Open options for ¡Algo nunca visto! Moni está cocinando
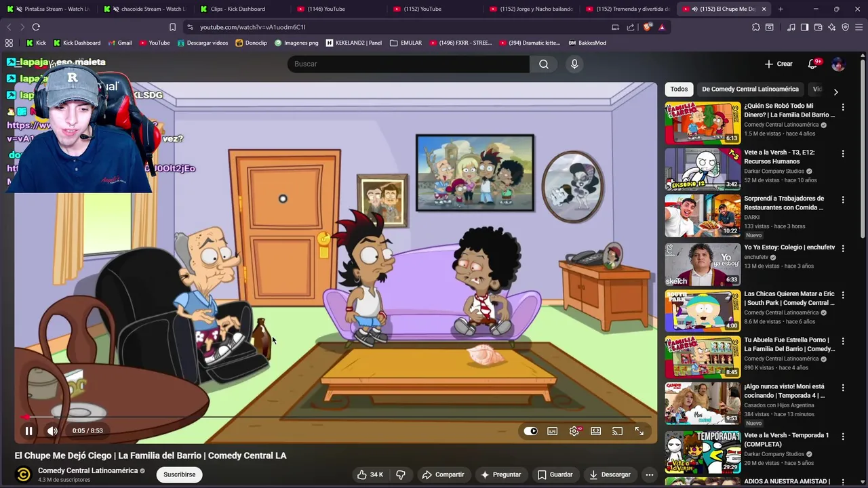The image size is (868, 488). pos(843,388)
